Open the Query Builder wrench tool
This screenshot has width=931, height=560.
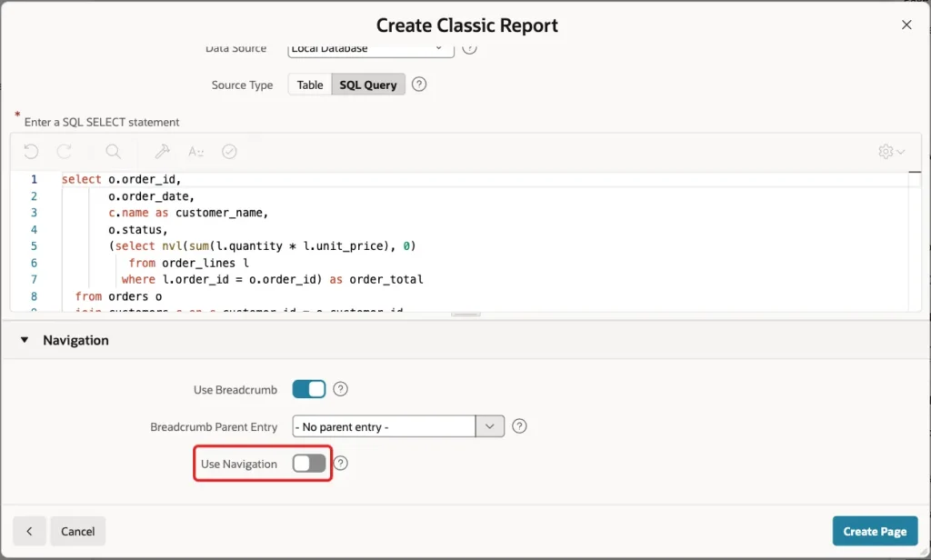[162, 152]
